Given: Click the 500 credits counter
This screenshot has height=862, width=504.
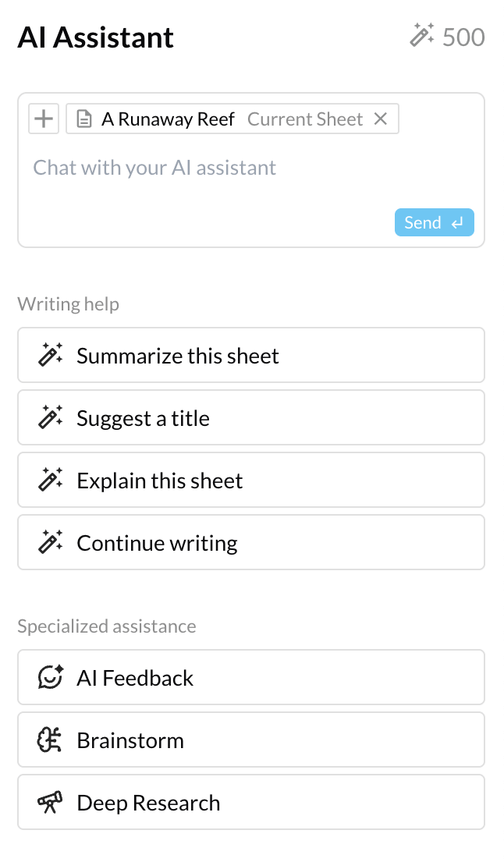Looking at the screenshot, I should [x=463, y=37].
